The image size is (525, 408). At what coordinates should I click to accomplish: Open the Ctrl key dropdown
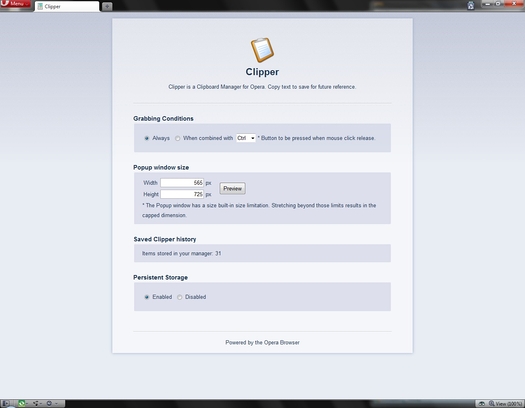pos(246,138)
